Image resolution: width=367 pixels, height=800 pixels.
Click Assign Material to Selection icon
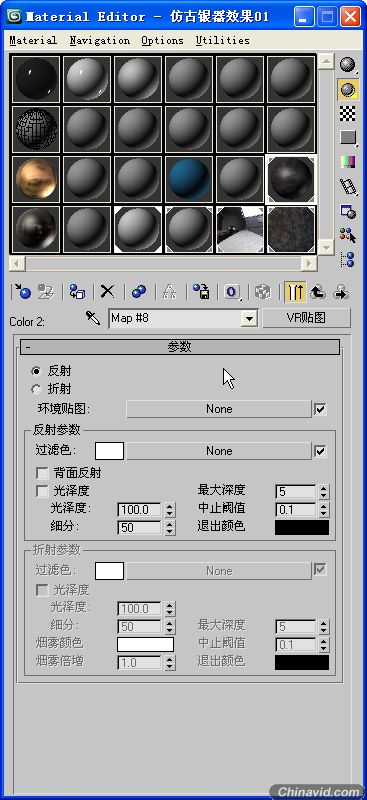point(77,291)
